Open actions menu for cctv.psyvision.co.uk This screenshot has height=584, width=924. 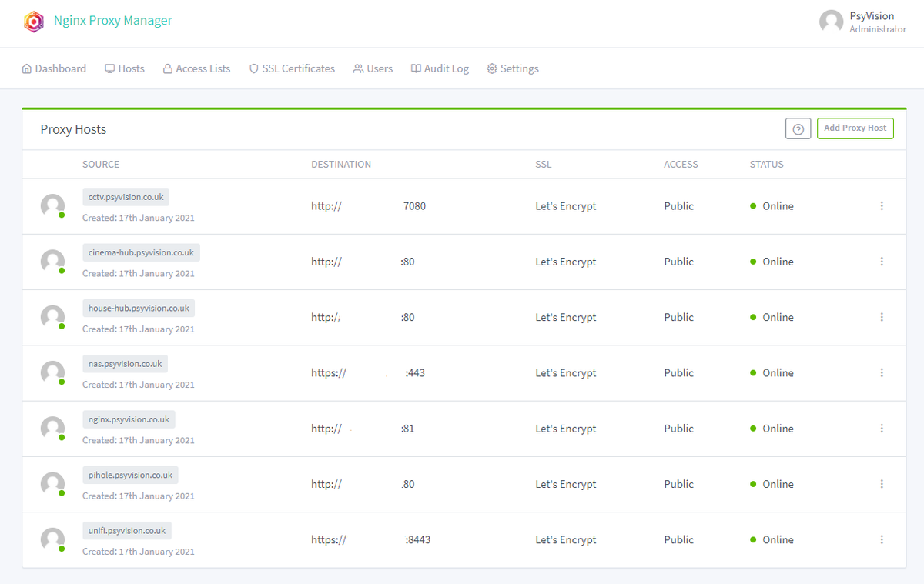click(x=882, y=206)
